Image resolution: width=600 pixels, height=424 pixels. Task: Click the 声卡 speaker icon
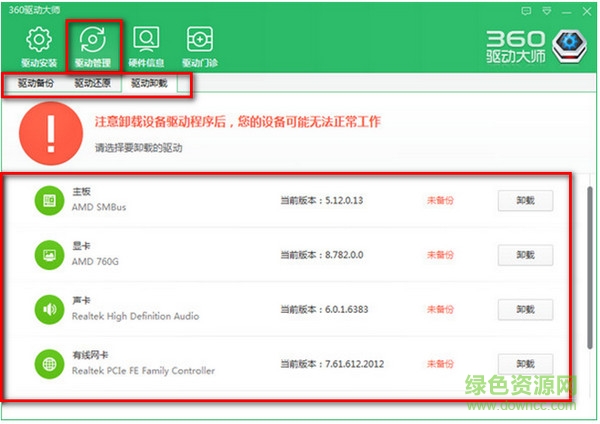coord(47,309)
